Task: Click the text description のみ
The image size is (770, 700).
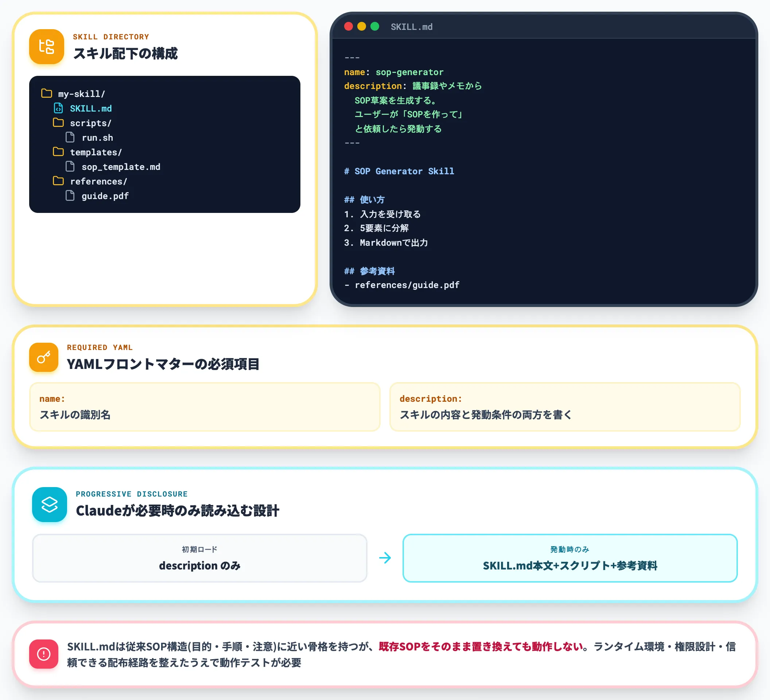Action: click(x=199, y=565)
